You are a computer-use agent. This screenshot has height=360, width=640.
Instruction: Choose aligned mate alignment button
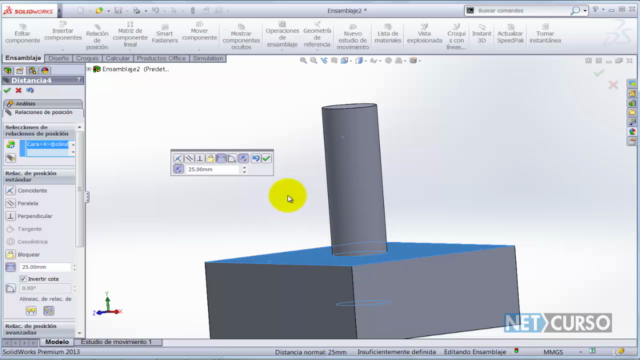click(x=31, y=311)
